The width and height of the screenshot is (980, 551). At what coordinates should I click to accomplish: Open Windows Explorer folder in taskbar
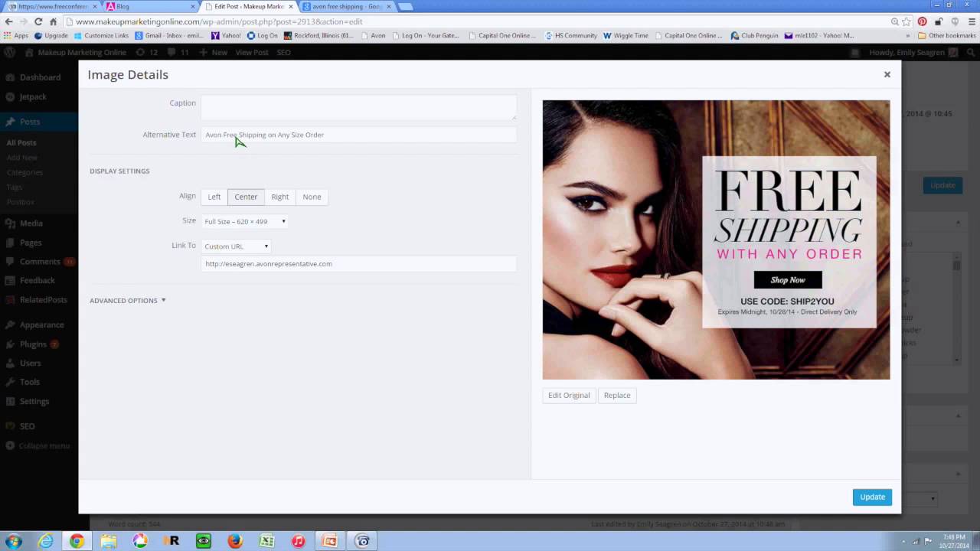(x=108, y=541)
